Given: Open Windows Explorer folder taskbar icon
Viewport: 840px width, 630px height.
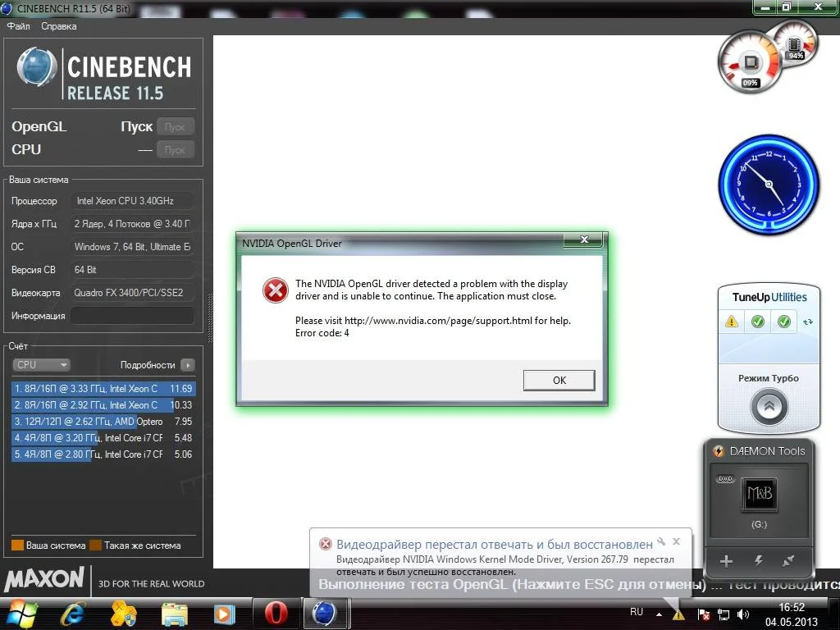Looking at the screenshot, I should [174, 614].
